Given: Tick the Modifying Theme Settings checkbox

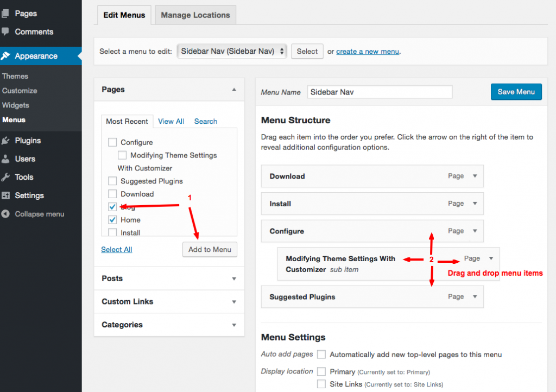Looking at the screenshot, I should click(x=122, y=155).
